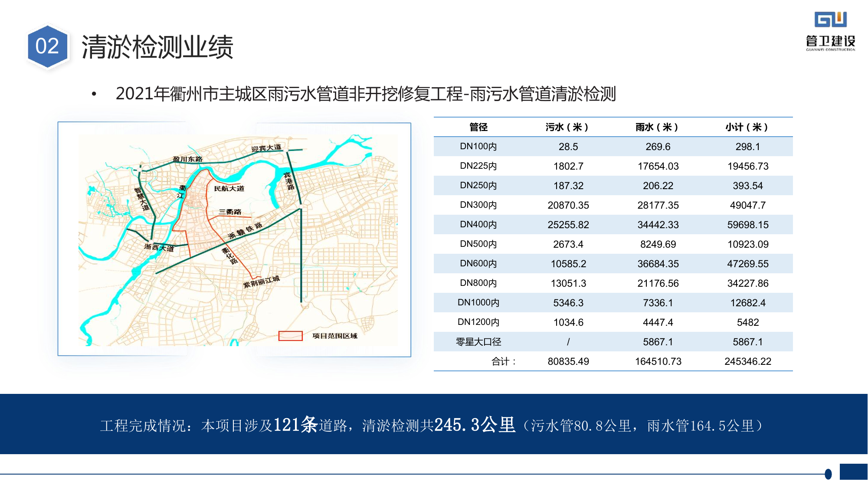Click rainwater value 34442.33
This screenshot has width=868, height=488.
[x=658, y=225]
